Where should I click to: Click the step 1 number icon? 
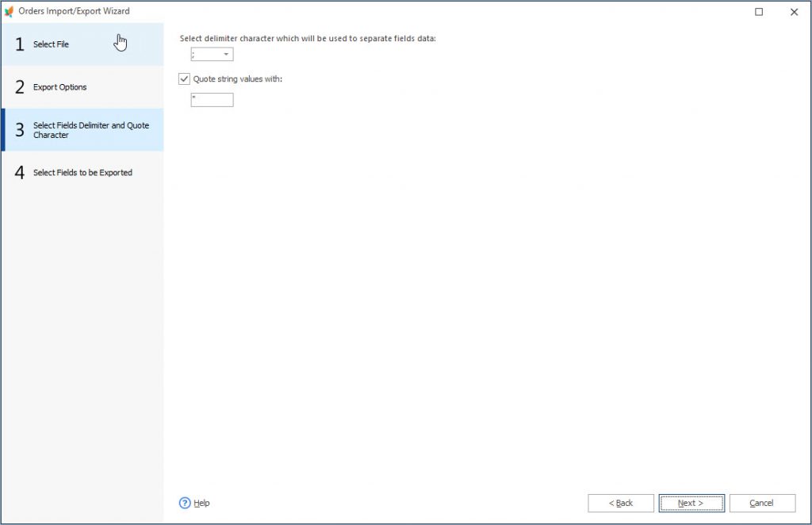[19, 44]
